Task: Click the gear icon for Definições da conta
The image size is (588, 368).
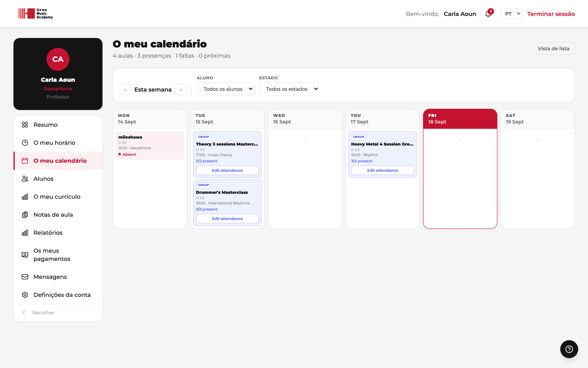Action: tap(25, 295)
